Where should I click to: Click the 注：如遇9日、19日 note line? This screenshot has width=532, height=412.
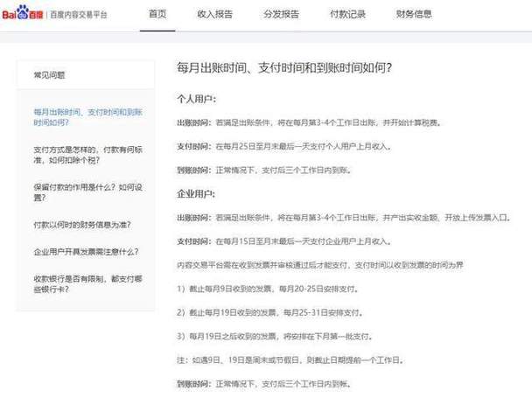tap(291, 360)
